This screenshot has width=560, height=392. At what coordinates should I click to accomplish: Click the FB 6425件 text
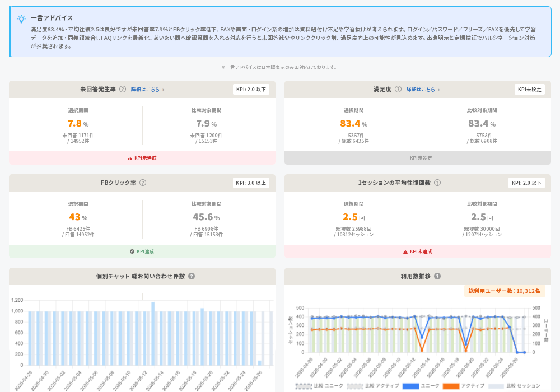[78, 229]
